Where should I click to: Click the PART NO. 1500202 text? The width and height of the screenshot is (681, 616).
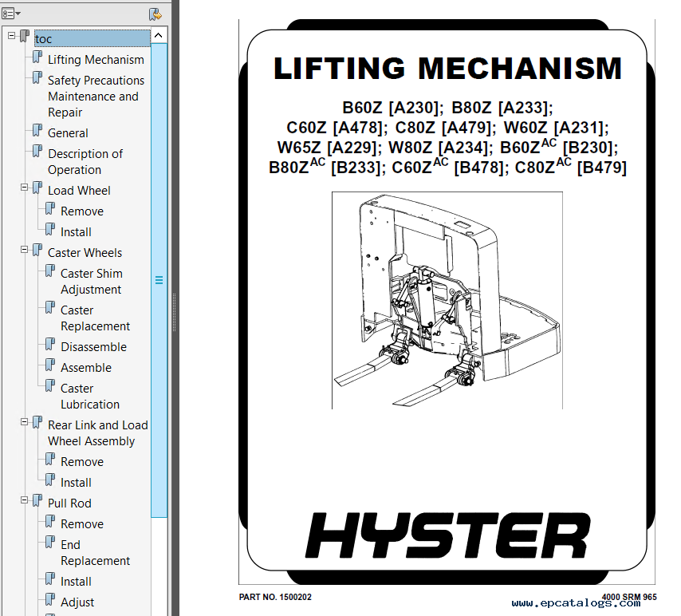coord(275,598)
